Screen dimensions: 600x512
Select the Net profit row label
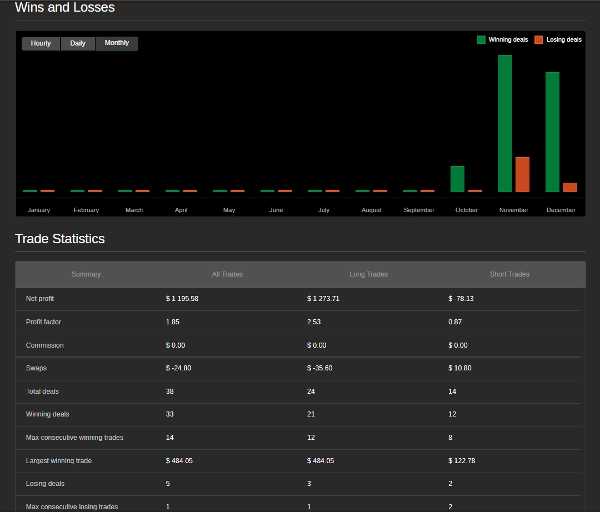coord(41,299)
